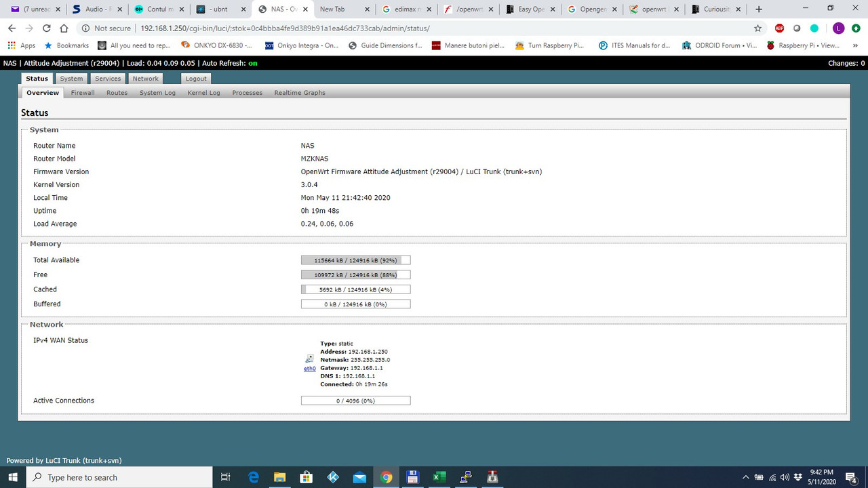This screenshot has height=488, width=868.
Task: Click the browser address bar URL
Action: (285, 28)
